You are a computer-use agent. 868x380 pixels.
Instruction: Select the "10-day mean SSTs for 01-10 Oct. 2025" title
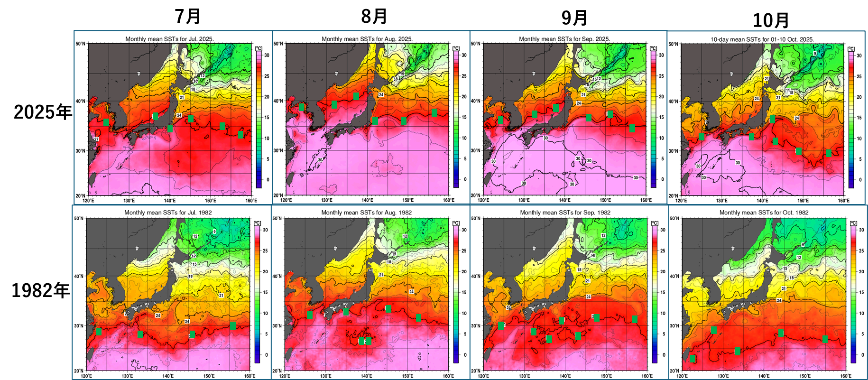[762, 39]
